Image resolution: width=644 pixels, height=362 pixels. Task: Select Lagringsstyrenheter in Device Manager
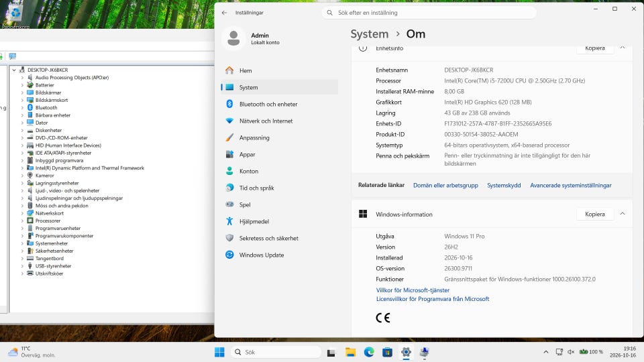tap(56, 183)
